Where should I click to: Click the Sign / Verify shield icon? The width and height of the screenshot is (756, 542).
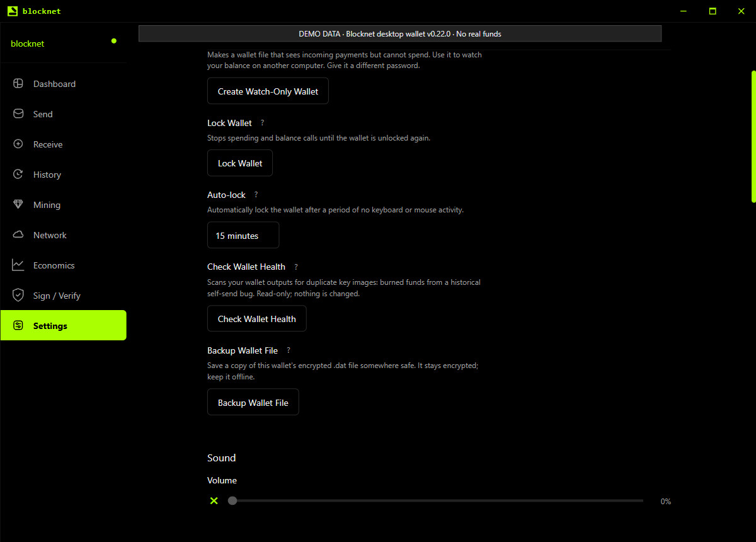pyautogui.click(x=18, y=296)
